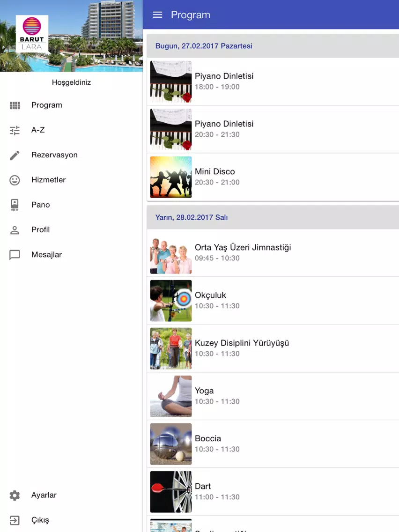Click the Hizmetler smiley face icon
Image resolution: width=399 pixels, height=532 pixels.
pyautogui.click(x=15, y=180)
